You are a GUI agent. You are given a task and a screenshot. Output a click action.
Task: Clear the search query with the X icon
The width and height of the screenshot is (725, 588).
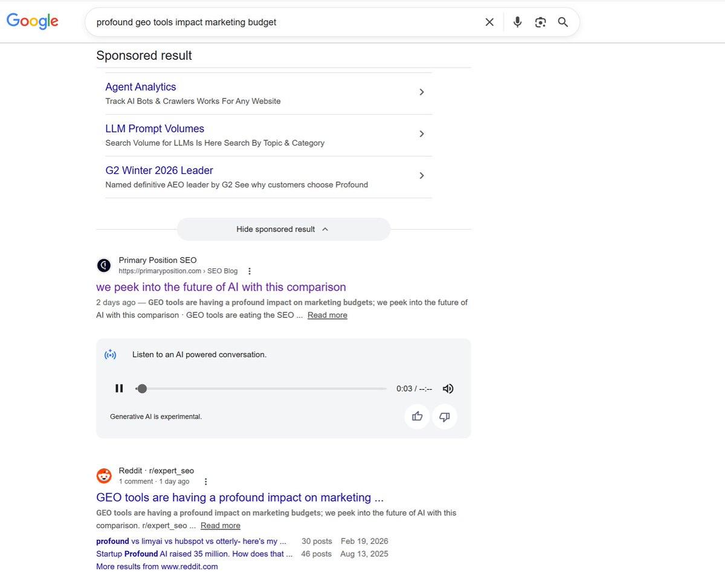(489, 22)
